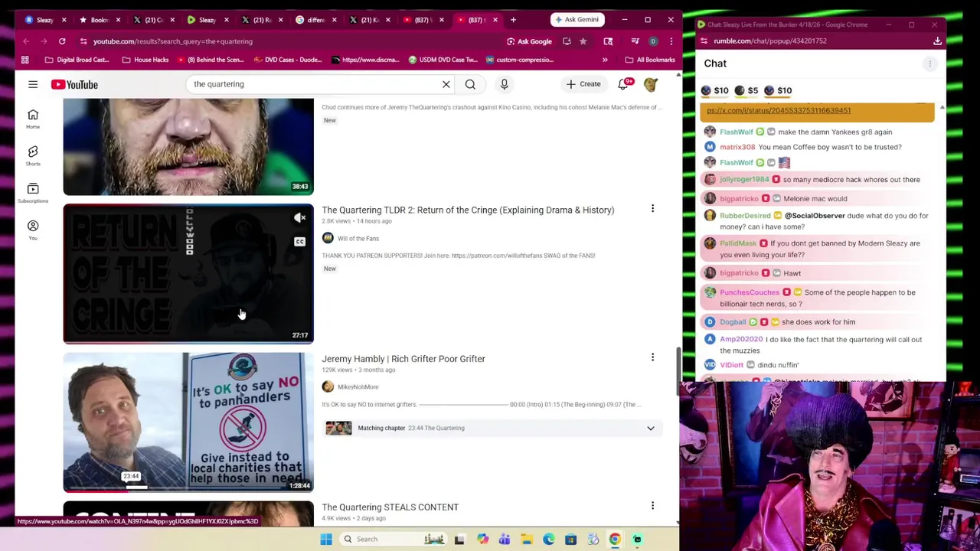Open the 38:43 bearded man video thumbnail
980x551 pixels.
pos(188,146)
